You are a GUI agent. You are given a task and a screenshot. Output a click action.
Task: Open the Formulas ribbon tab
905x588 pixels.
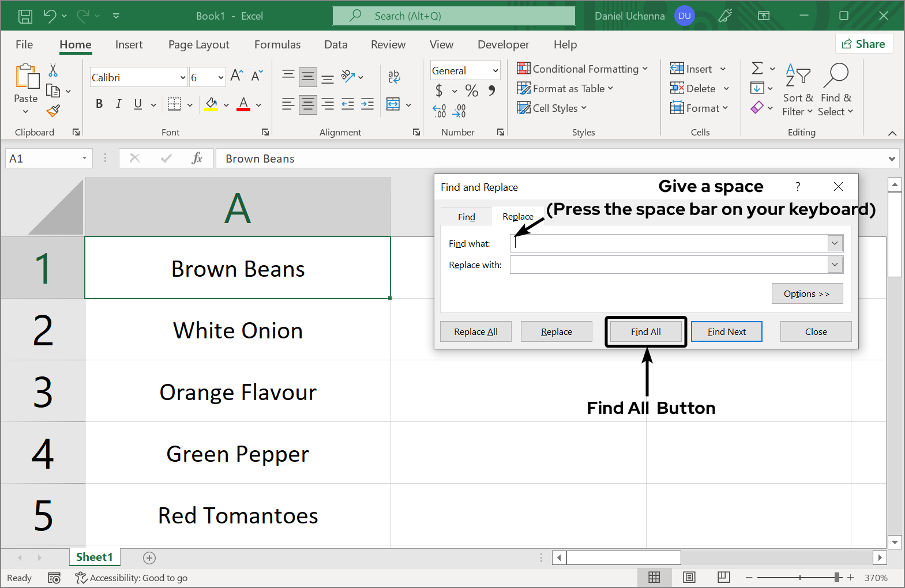tap(277, 45)
